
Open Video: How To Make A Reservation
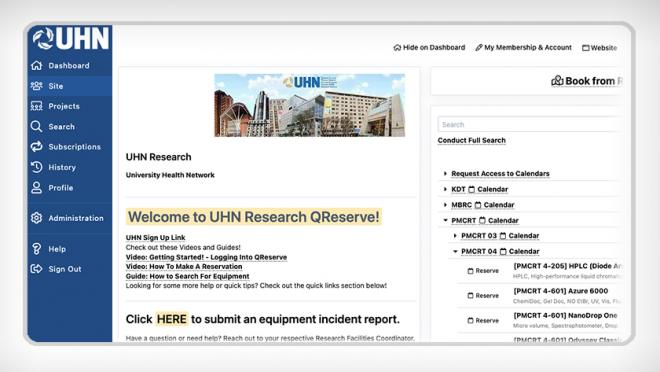click(184, 266)
